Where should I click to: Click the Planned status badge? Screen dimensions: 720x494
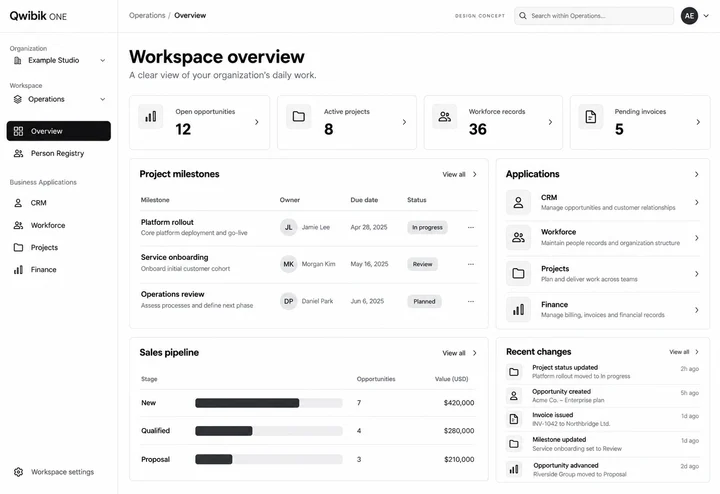(424, 301)
